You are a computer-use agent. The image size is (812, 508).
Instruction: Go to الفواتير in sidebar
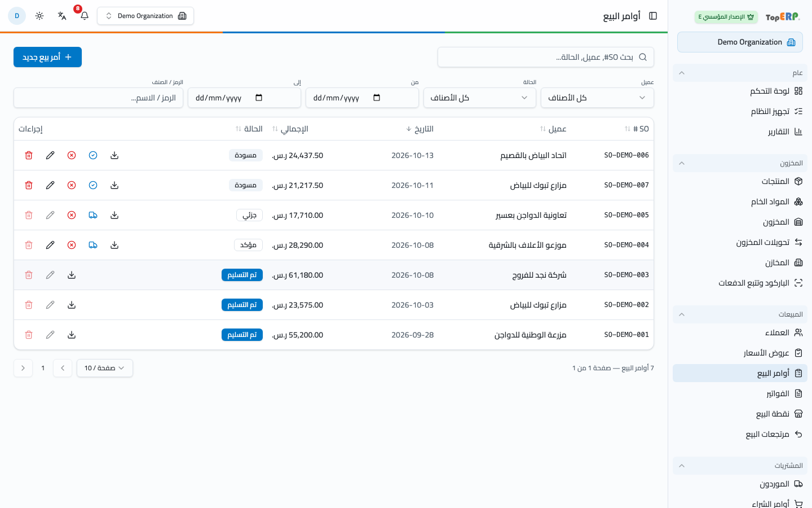[740, 393]
